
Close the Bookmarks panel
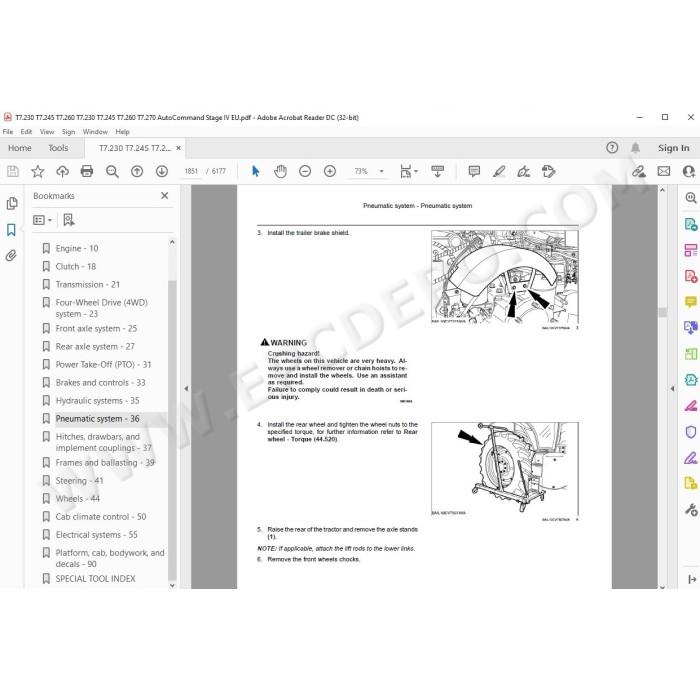click(165, 196)
